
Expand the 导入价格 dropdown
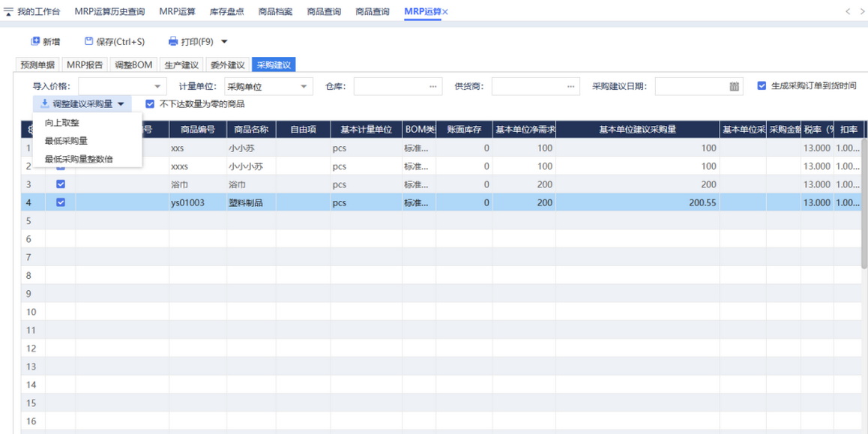click(157, 87)
